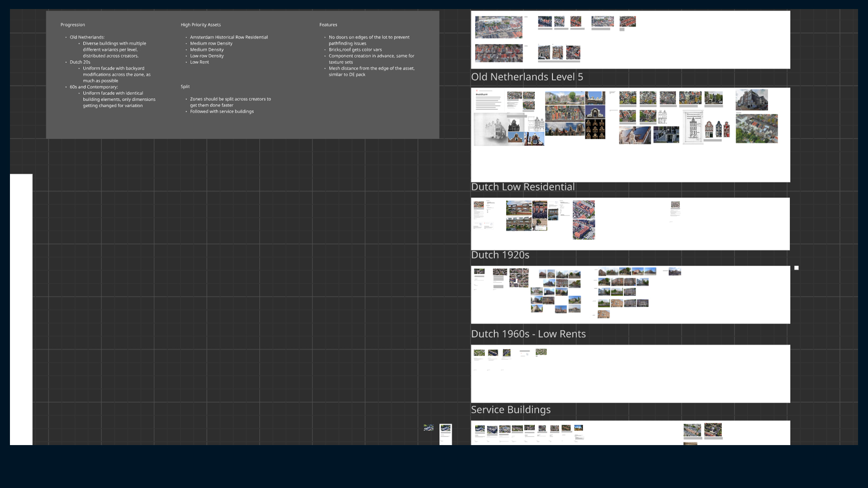Viewport: 868px width, 488px height.
Task: Select the 'Dutch 1920s' section label
Action: (x=500, y=255)
